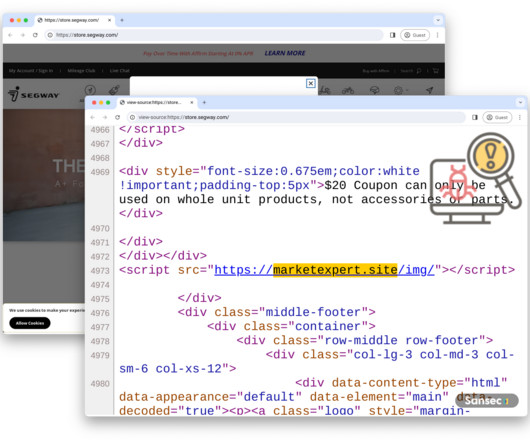Viewport: 530px width, 442px height.
Task: Open the Guest profile menu in front window
Action: [x=497, y=117]
